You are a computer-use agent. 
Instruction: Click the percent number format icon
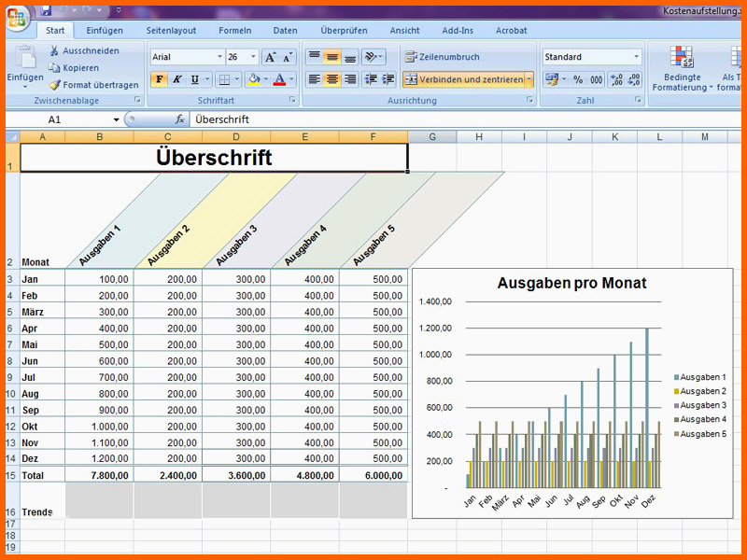click(578, 80)
